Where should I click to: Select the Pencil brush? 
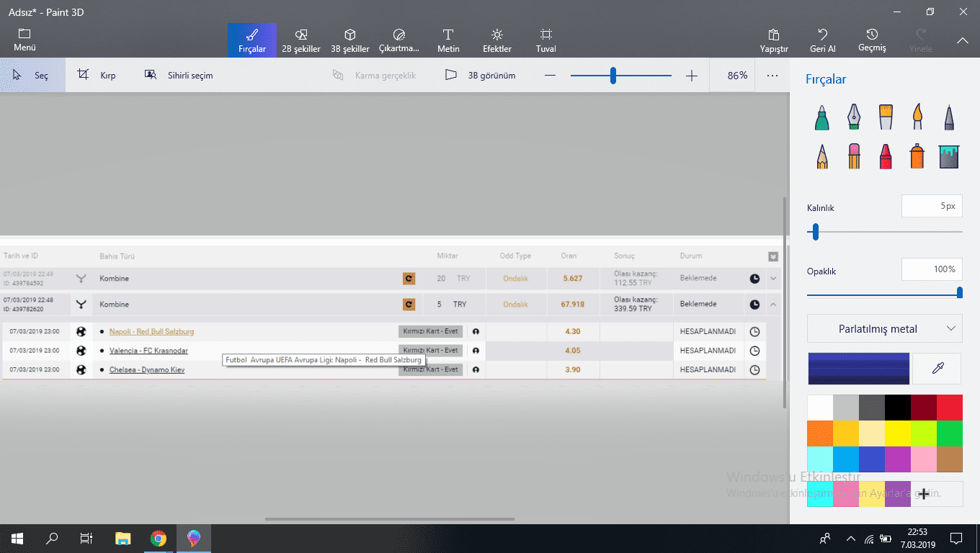(x=822, y=156)
